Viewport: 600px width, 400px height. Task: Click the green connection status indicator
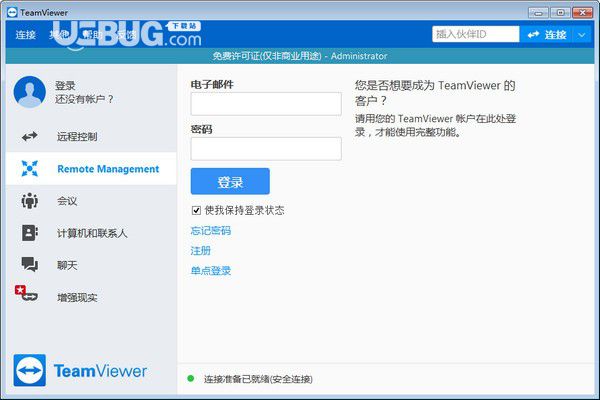[x=191, y=379]
